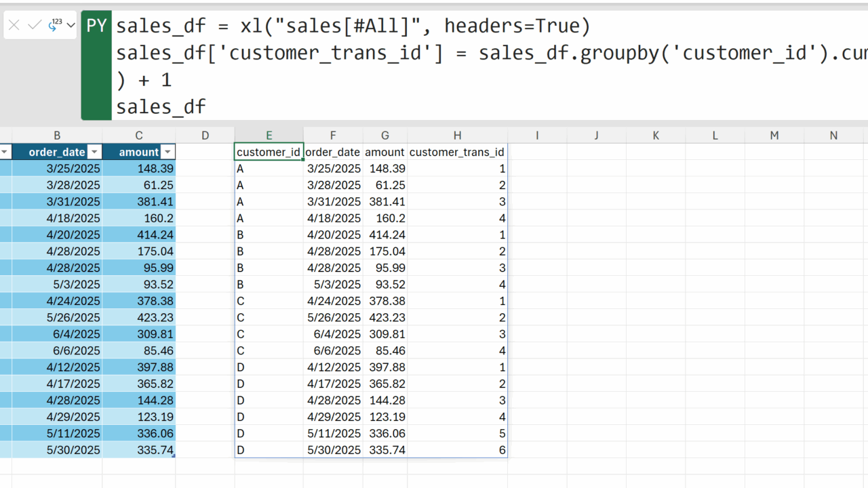
Task: Click the Python output type 123 icon
Action: coord(55,25)
